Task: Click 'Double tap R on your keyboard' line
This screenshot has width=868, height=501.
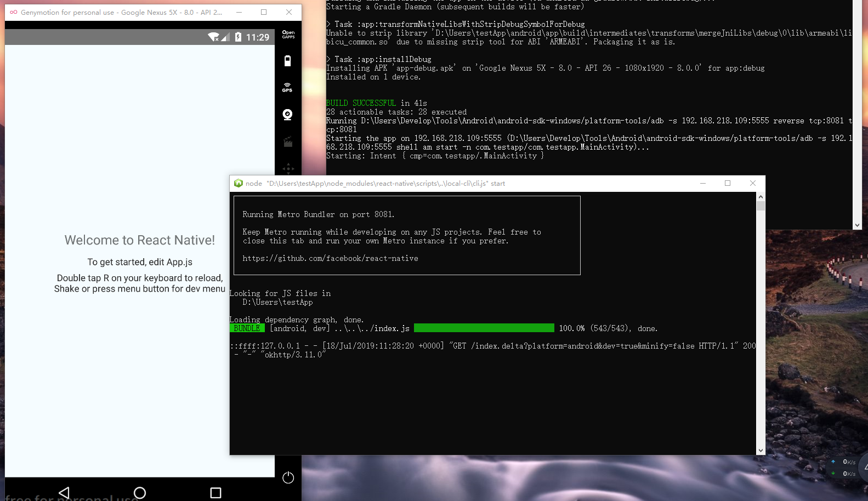Action: (x=140, y=278)
